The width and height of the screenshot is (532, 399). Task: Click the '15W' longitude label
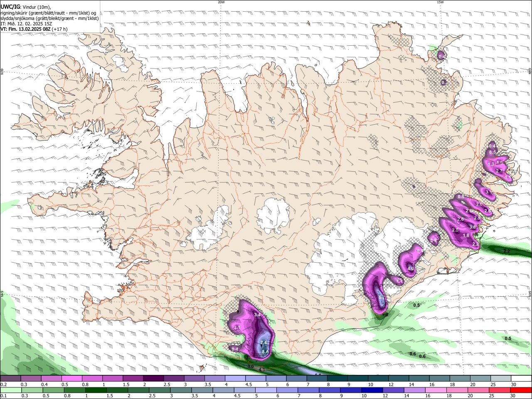[x=440, y=2]
